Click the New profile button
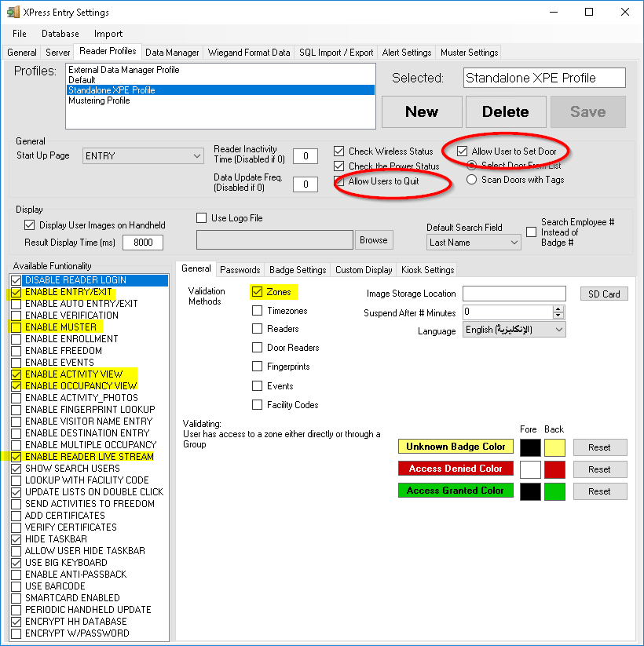Image resolution: width=644 pixels, height=646 pixels. 422,111
